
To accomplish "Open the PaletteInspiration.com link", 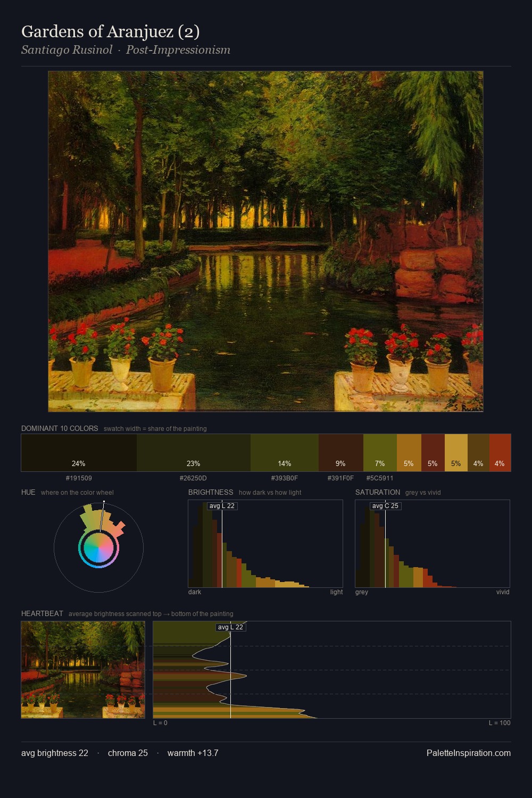I will click(469, 753).
